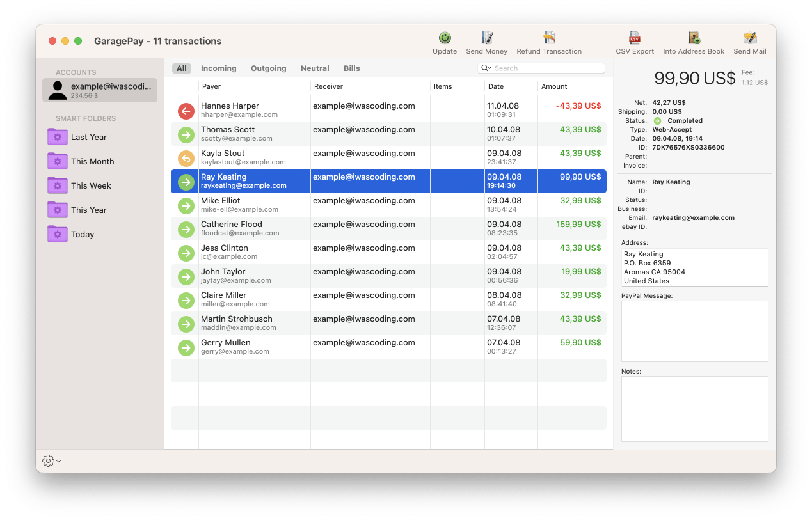Select the -43,39 US$ amount cell

(578, 106)
